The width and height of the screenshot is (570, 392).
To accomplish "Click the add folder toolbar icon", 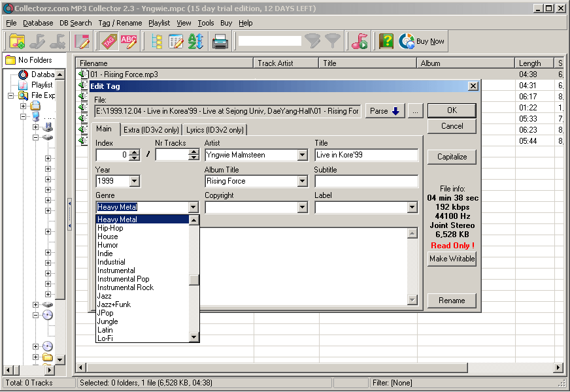I will click(x=18, y=42).
